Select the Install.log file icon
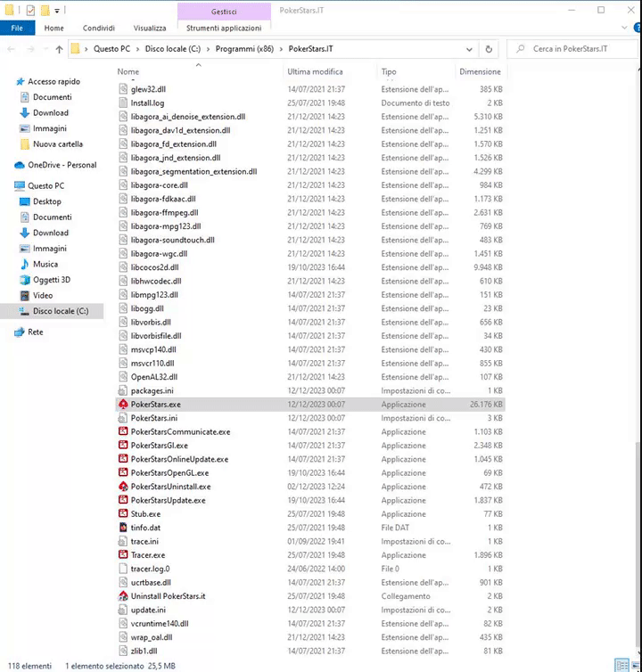The image size is (642, 672). (x=123, y=102)
